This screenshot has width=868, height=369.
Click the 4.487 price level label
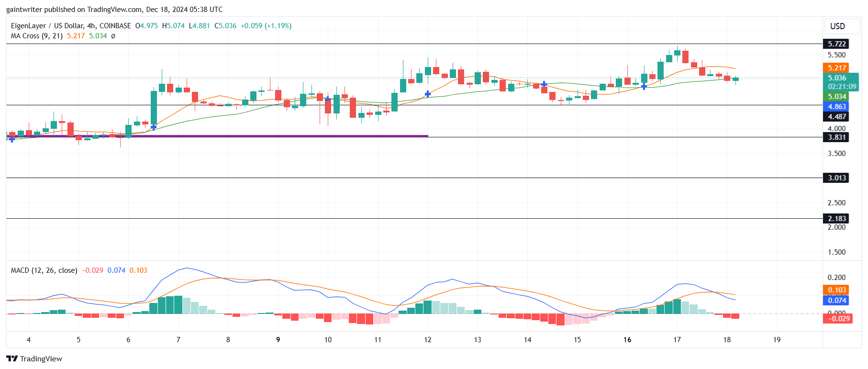[x=836, y=117]
